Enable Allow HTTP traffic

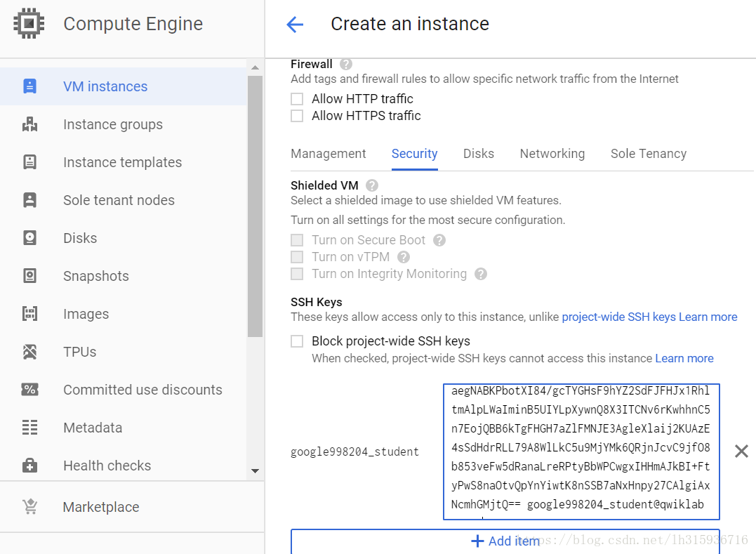click(x=297, y=99)
